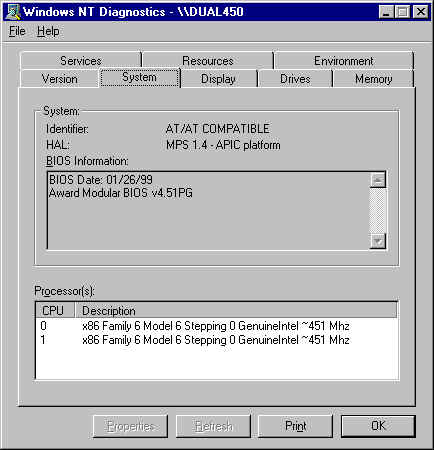Switch to the Services tab
The width and height of the screenshot is (434, 450).
click(x=81, y=60)
